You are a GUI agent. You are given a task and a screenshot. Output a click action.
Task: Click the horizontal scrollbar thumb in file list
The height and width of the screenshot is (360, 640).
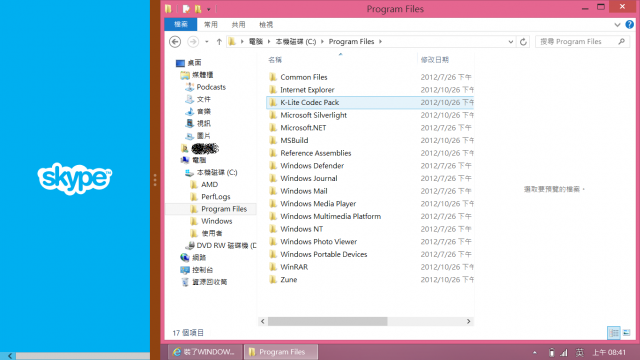point(327,321)
